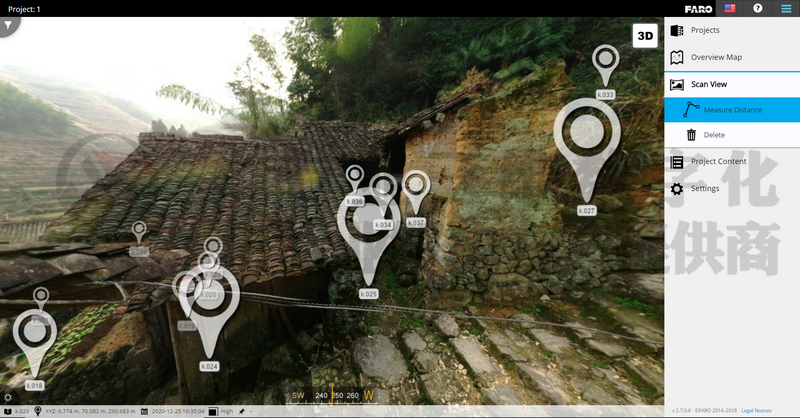Viewport: 800px width, 418px height.
Task: Click the calendar icon by the date
Action: point(144,411)
